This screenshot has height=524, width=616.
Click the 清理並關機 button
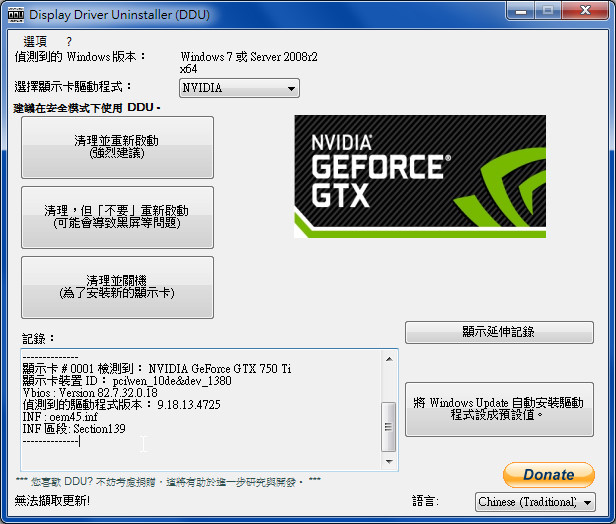click(x=117, y=287)
